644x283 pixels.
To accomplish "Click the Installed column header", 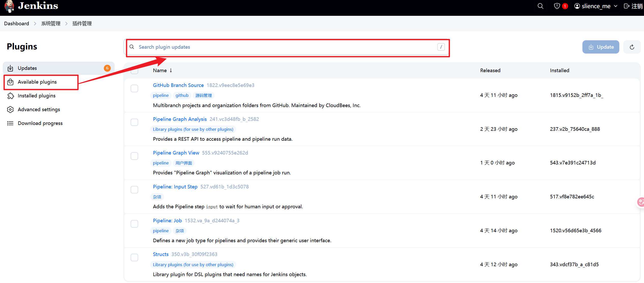I will pos(559,70).
